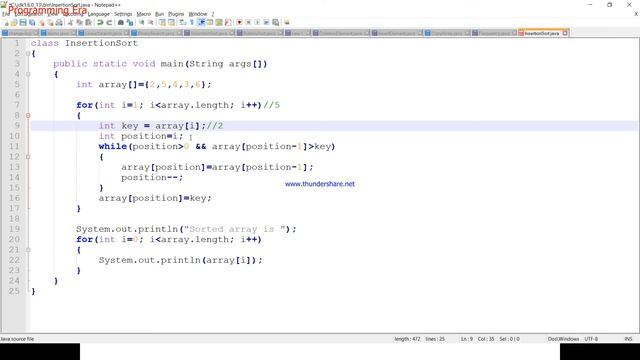Create a new file via toolbar
Image resolution: width=640 pixels, height=360 pixels.
[6, 22]
